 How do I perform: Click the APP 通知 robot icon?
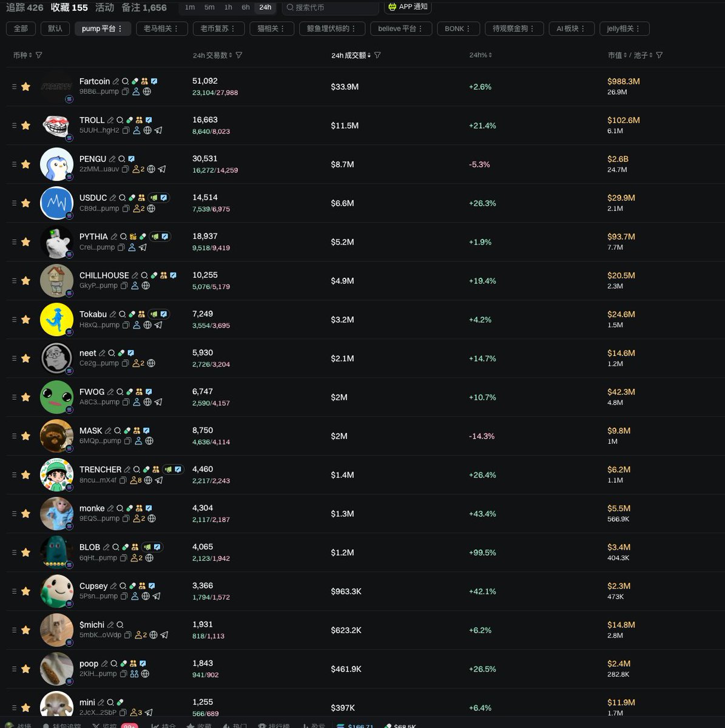pyautogui.click(x=393, y=7)
